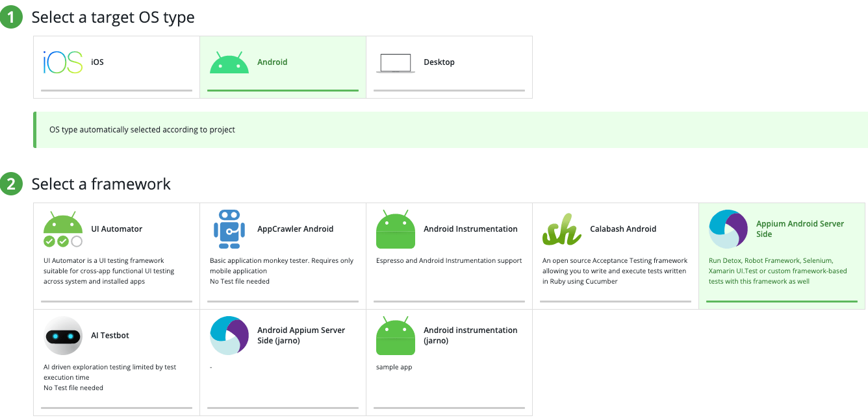Pick Android Appium Server Side (jarno) title
This screenshot has height=420, width=868.
[x=301, y=336]
